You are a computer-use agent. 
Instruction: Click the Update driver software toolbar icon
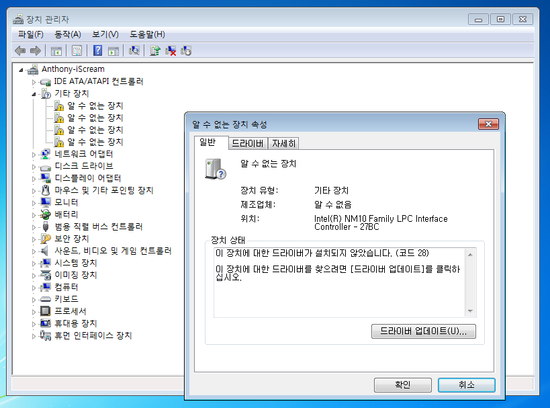point(155,51)
